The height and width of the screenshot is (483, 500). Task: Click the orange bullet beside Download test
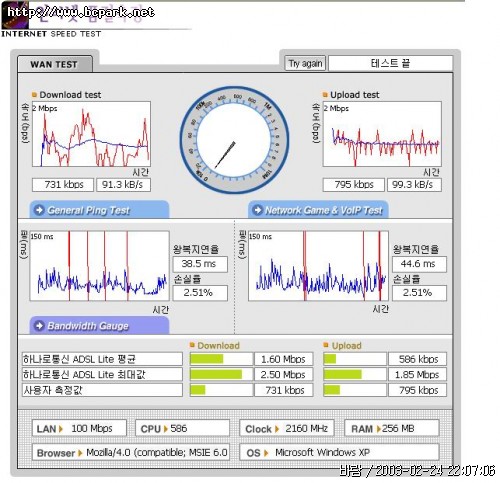[34, 95]
